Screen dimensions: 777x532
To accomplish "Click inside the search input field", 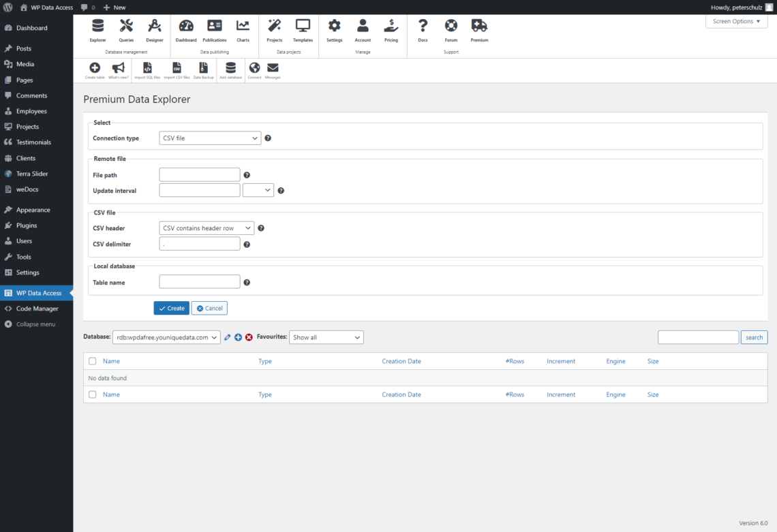I will (697, 337).
